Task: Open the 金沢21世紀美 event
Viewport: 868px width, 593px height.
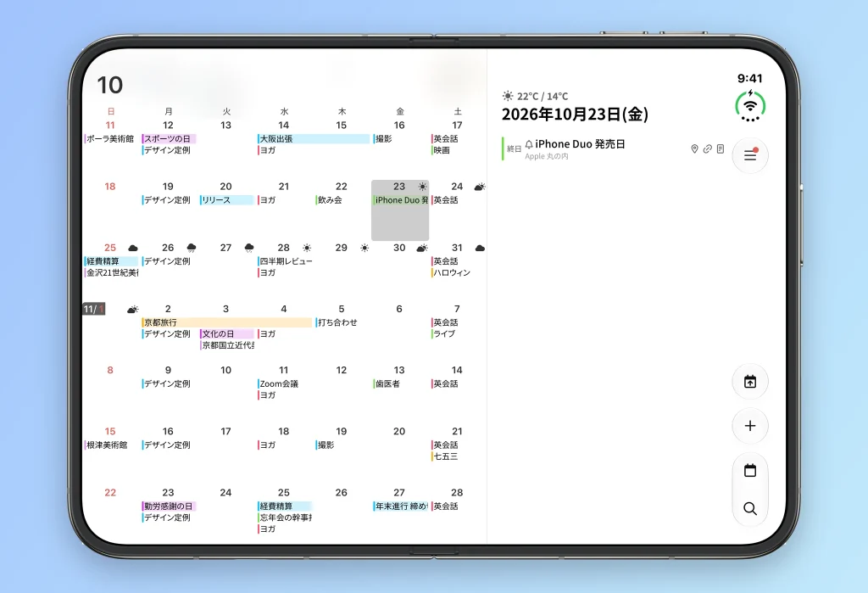Action: (x=112, y=272)
